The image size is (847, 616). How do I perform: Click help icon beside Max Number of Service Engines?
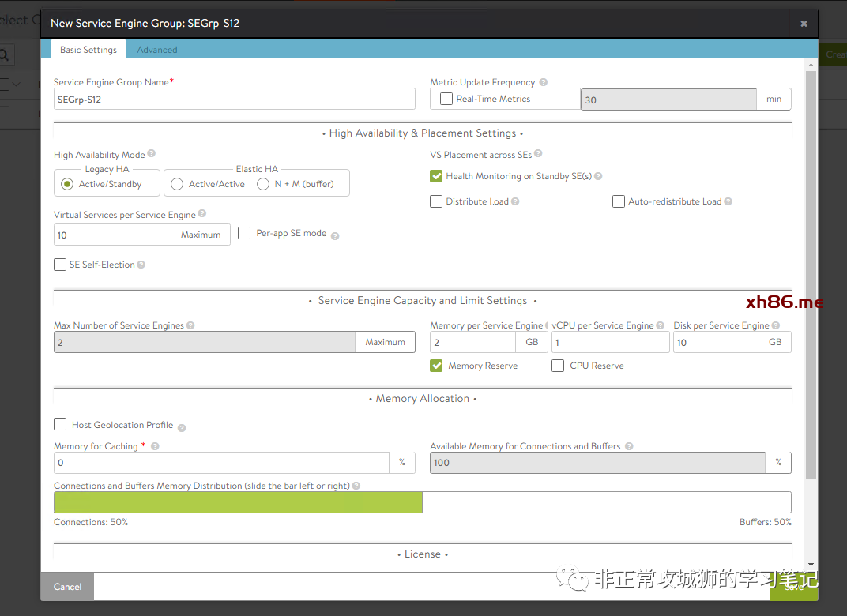190,325
